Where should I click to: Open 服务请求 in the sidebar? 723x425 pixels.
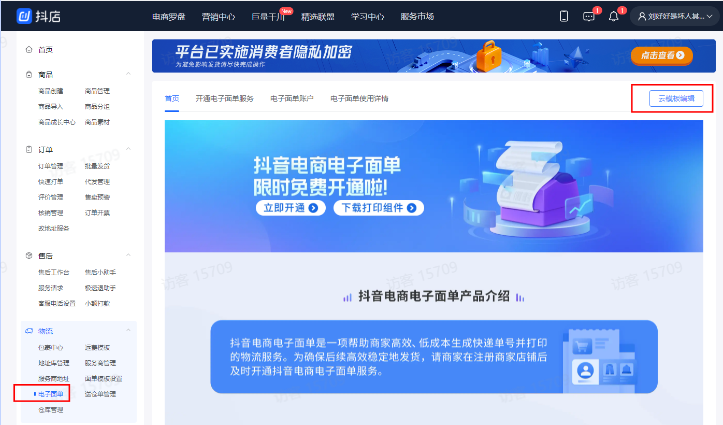click(50, 288)
